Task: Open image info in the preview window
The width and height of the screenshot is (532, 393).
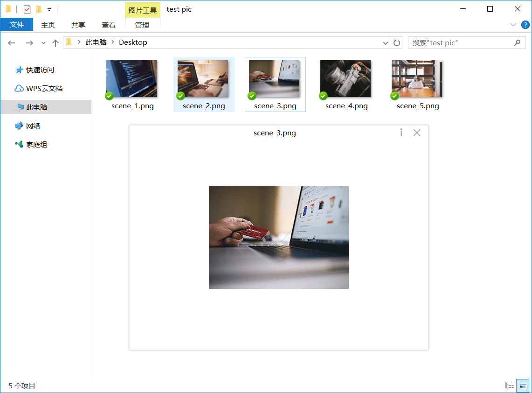Action: (x=401, y=133)
